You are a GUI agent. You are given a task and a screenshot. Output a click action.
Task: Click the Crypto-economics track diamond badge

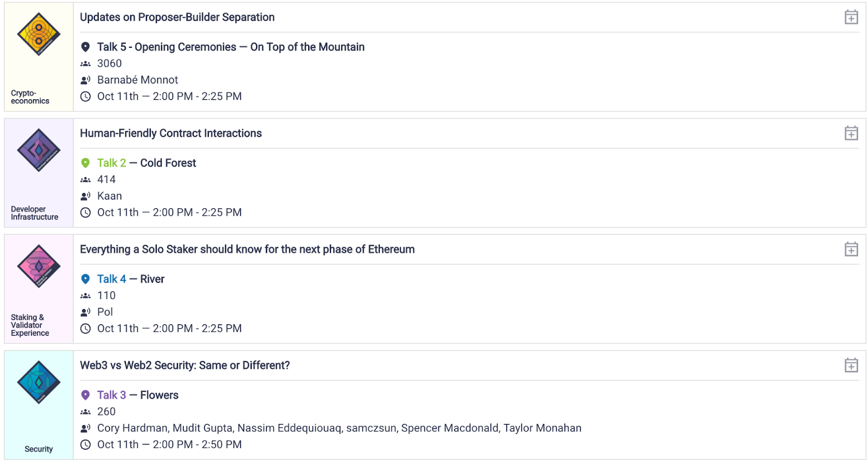point(39,34)
